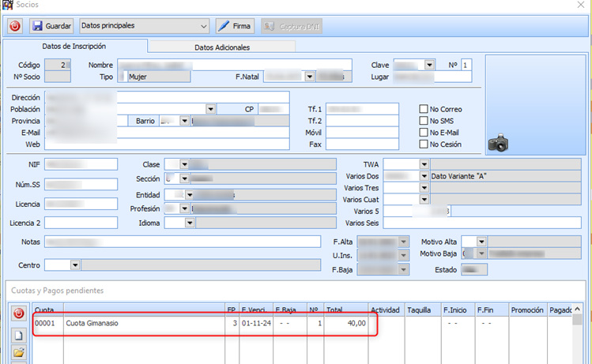Expand the Datos principales dropdown
Screen dimensions: 592x364
(x=203, y=26)
